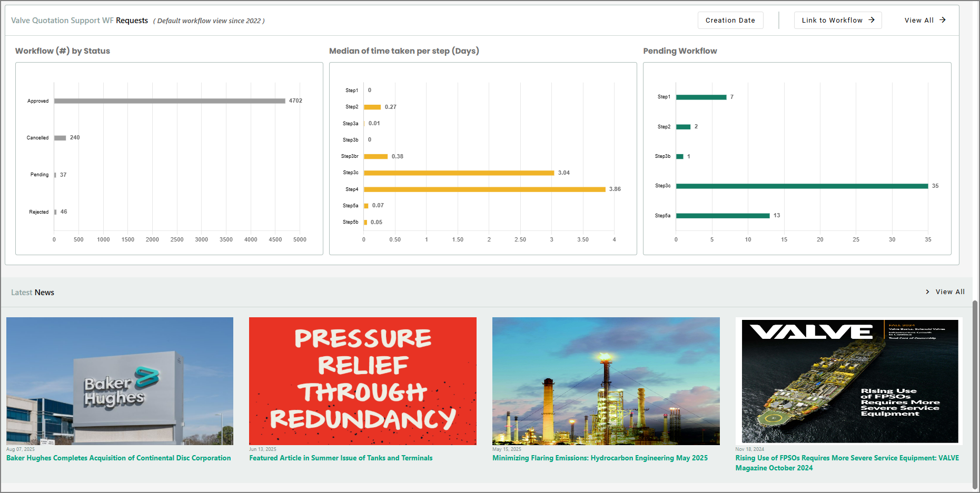Screen dimensions: 980x493
Task: Click the page vertical scrollbar
Action: (x=975, y=395)
